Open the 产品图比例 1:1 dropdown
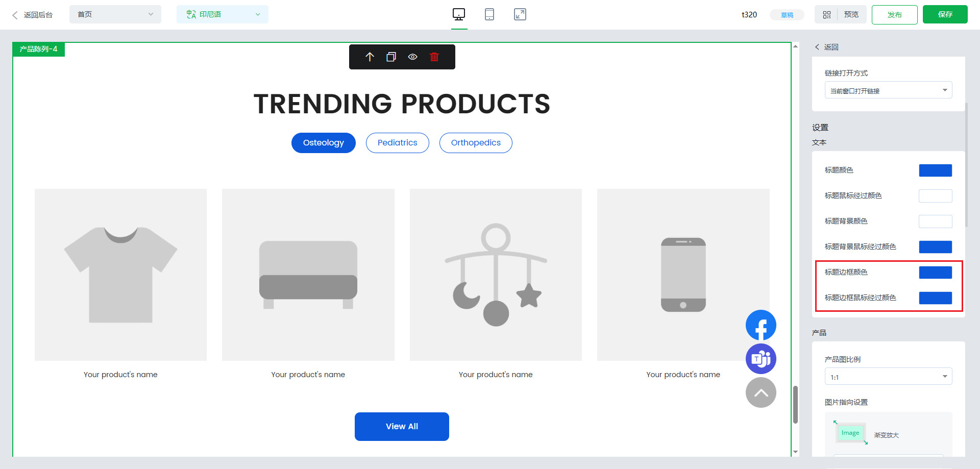Image resolution: width=980 pixels, height=469 pixels. coord(888,377)
